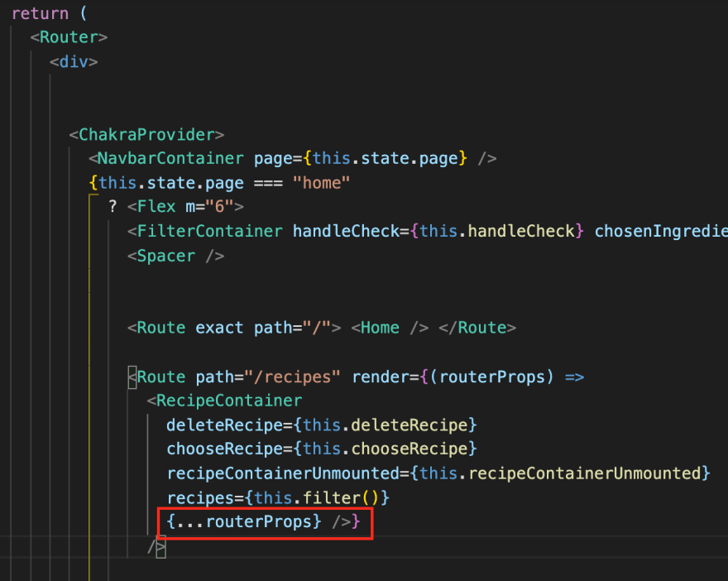Select the "ChakraProvider" tag name
Viewport: 728px width, 581px height.
[x=146, y=135]
